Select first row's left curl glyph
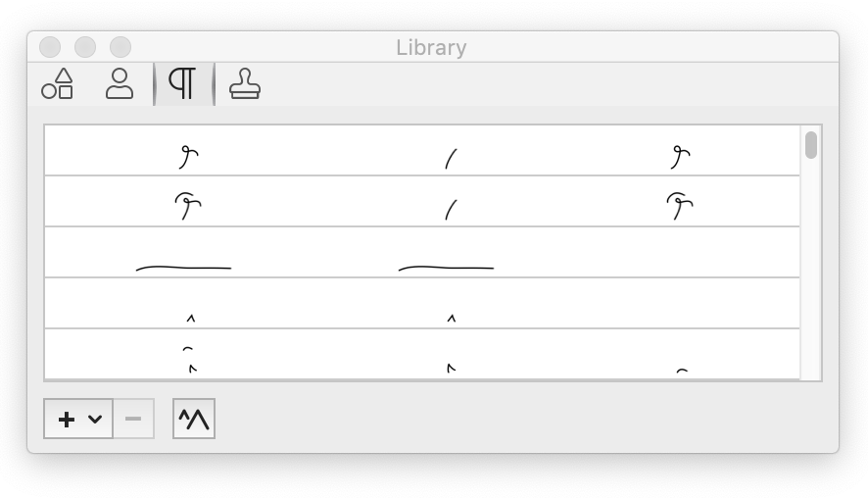 coord(189,155)
